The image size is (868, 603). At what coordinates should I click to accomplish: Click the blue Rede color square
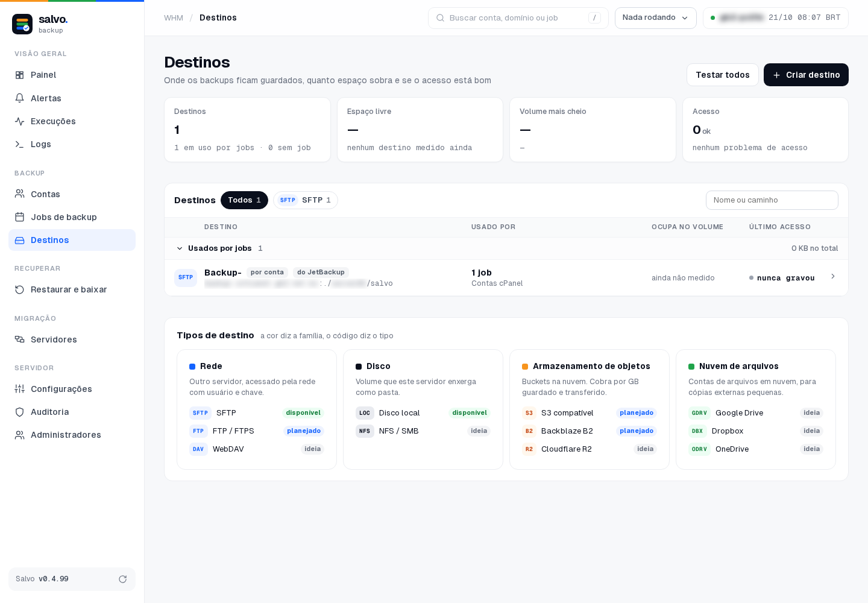point(192,367)
